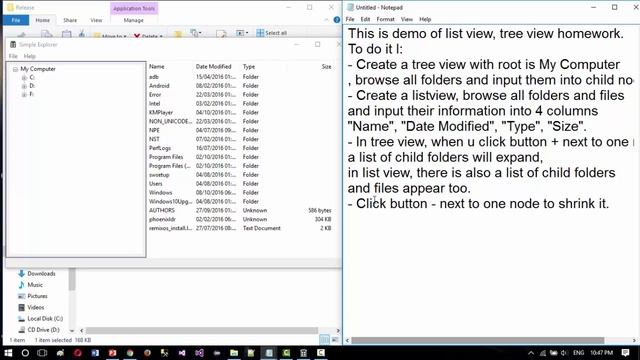Open Chrome from the taskbar
Viewport: 640px width, 360px height.
pyautogui.click(x=130, y=353)
